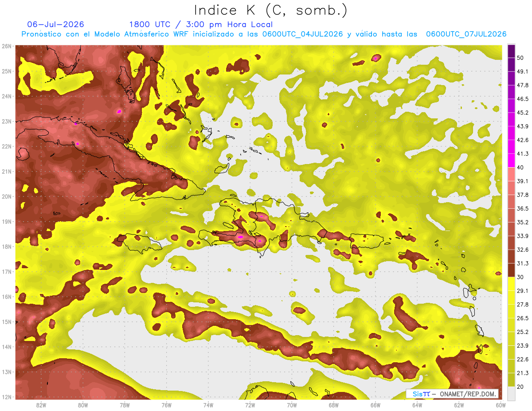Click the "20" value at color scale bottom
This screenshot has width=532, height=411.
tap(520, 387)
